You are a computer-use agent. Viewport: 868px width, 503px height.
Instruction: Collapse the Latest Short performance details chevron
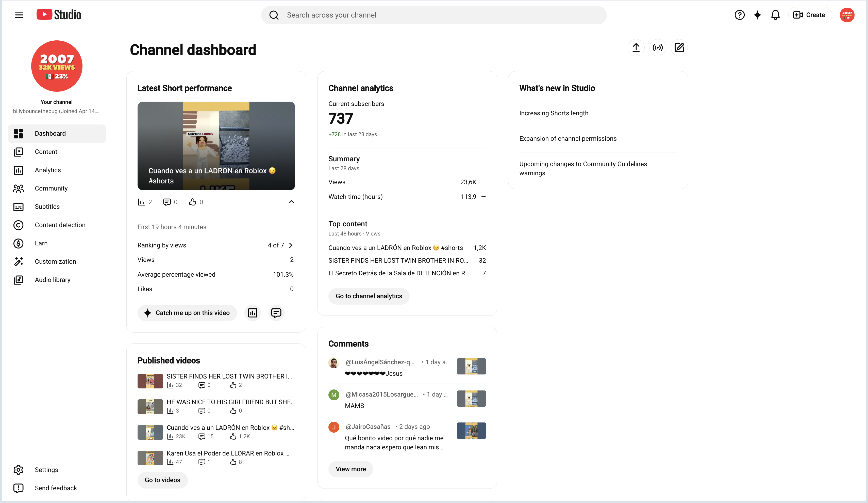(x=291, y=202)
